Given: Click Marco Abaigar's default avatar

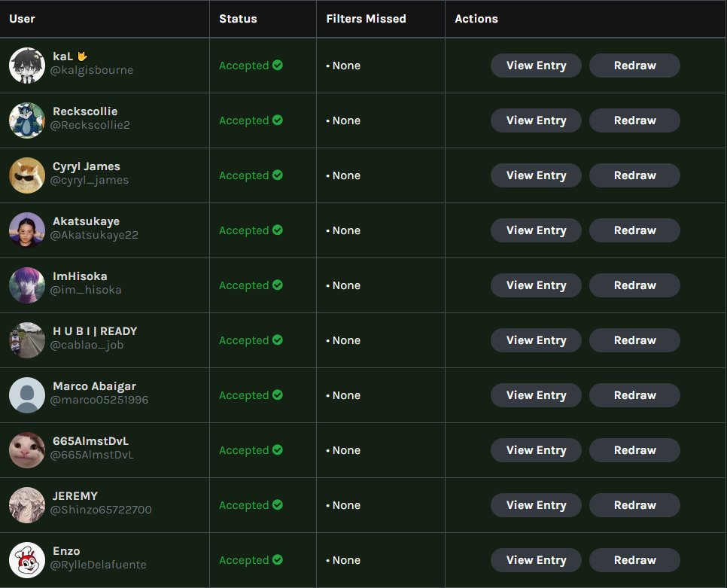Looking at the screenshot, I should point(27,395).
